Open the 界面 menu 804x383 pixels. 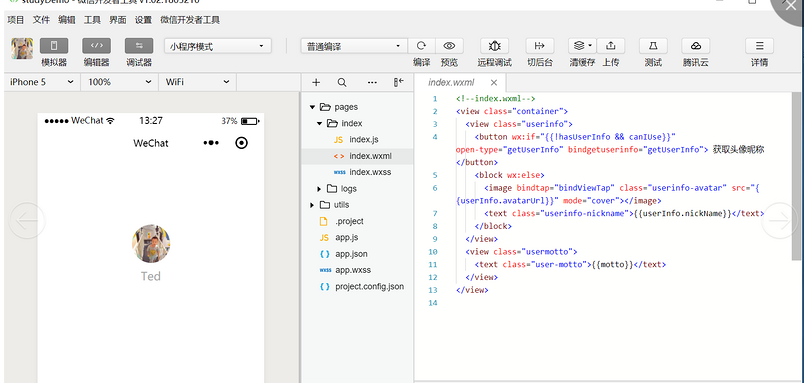(x=118, y=21)
